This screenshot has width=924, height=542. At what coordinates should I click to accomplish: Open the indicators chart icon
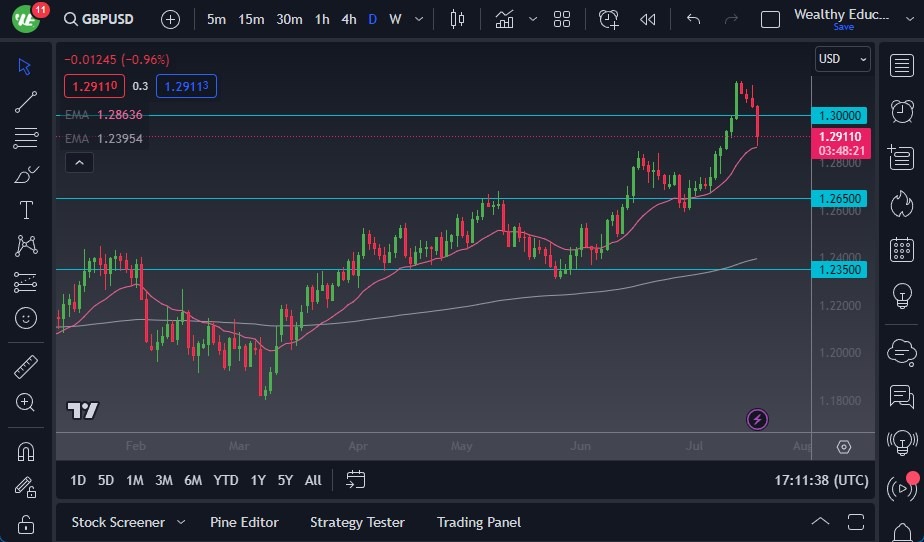[x=504, y=19]
